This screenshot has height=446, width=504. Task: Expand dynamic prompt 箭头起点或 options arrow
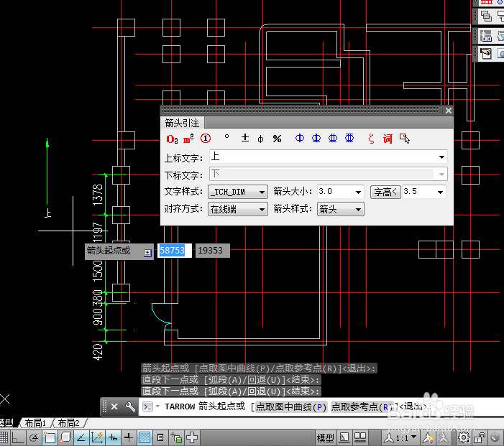[x=147, y=253]
